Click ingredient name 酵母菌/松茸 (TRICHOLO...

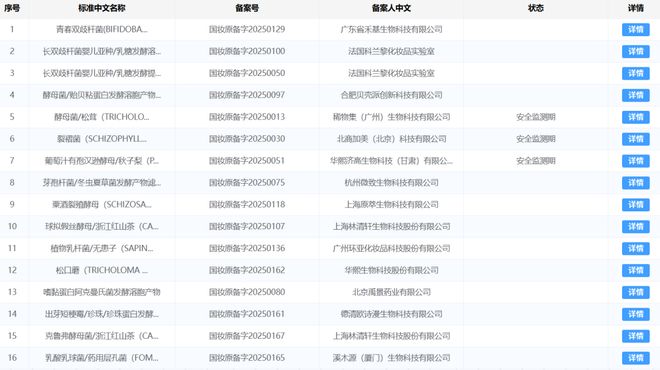[102, 117]
